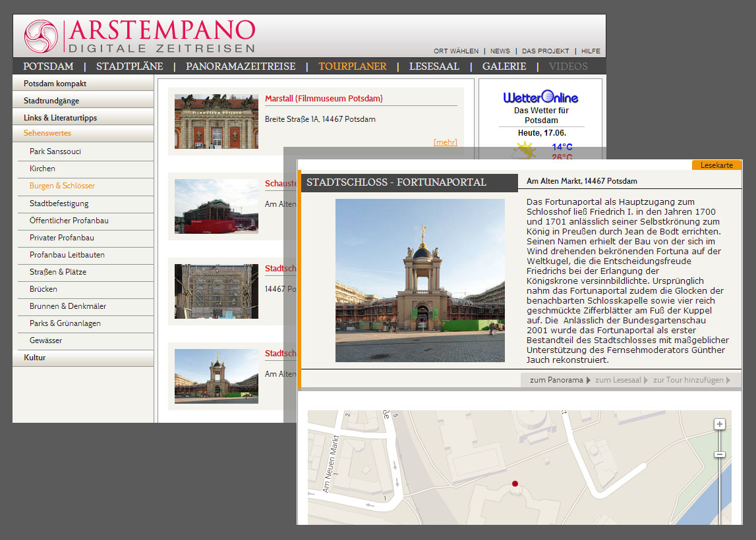This screenshot has width=756, height=540.
Task: Select Profanbau Leitbauten in the sidebar
Action: (x=85, y=255)
